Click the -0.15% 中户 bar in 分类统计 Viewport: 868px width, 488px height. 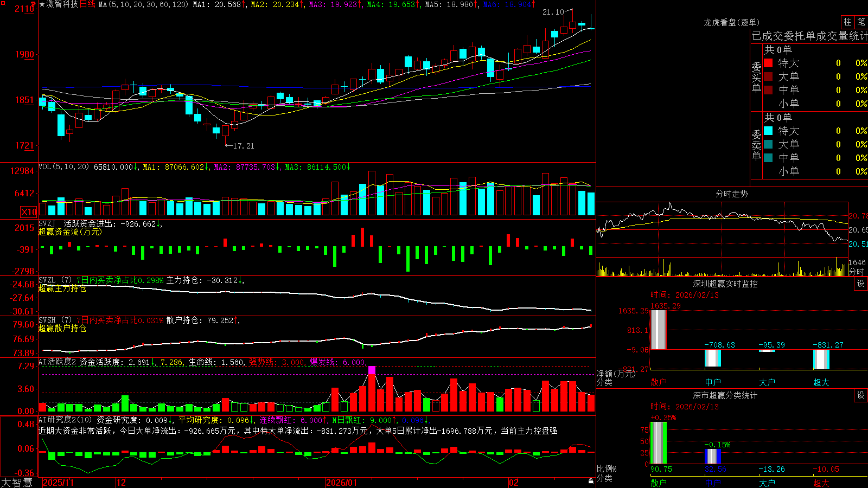pyautogui.click(x=712, y=457)
